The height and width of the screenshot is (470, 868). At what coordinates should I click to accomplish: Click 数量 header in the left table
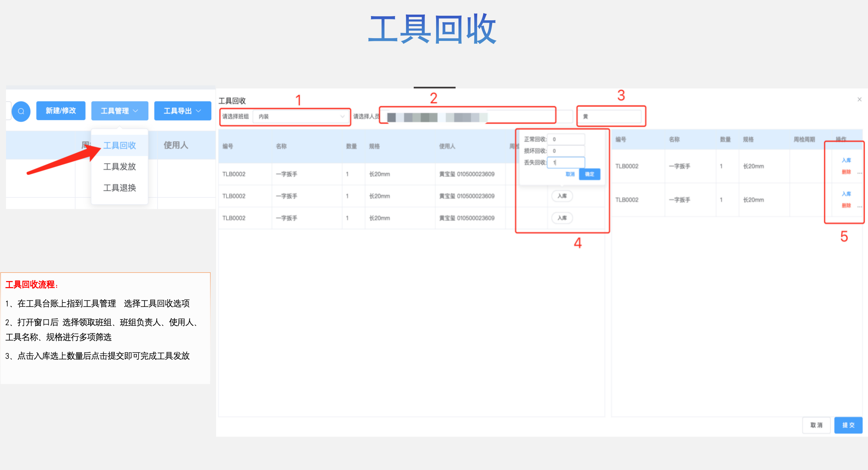pos(351,146)
